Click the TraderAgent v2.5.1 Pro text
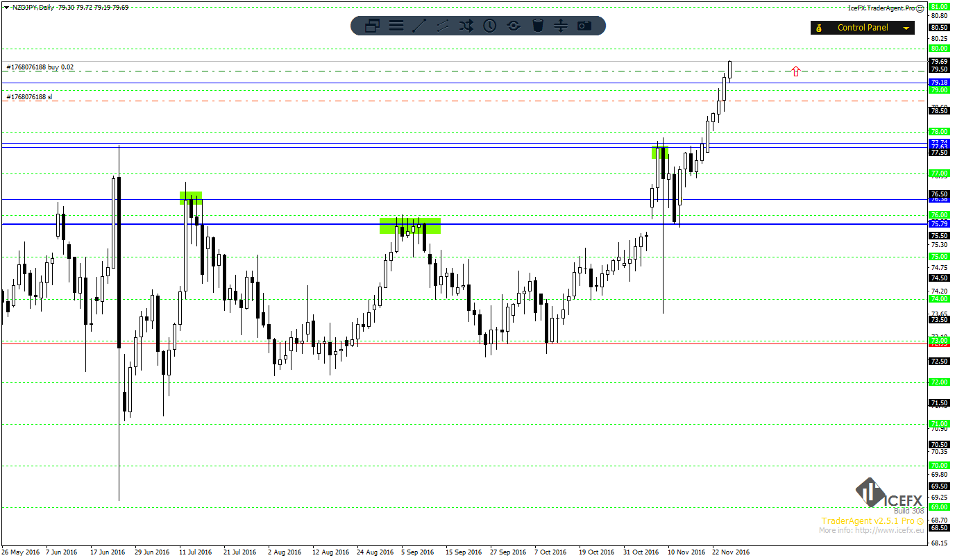Image resolution: width=955 pixels, height=560 pixels. pos(868,521)
